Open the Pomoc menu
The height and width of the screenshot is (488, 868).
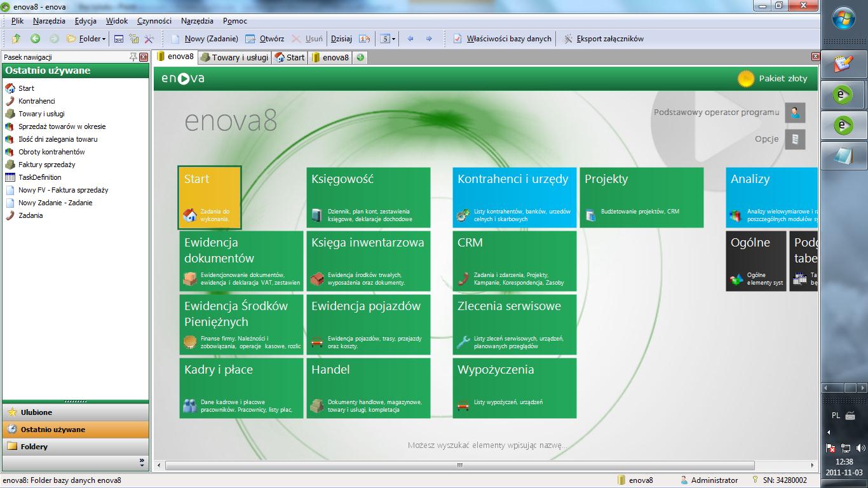[x=235, y=21]
